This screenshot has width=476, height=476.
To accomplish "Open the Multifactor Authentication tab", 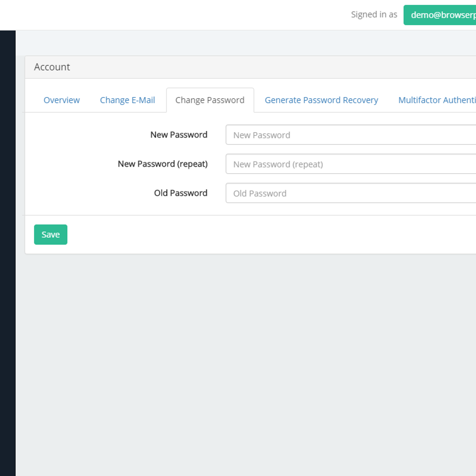I will [x=437, y=100].
